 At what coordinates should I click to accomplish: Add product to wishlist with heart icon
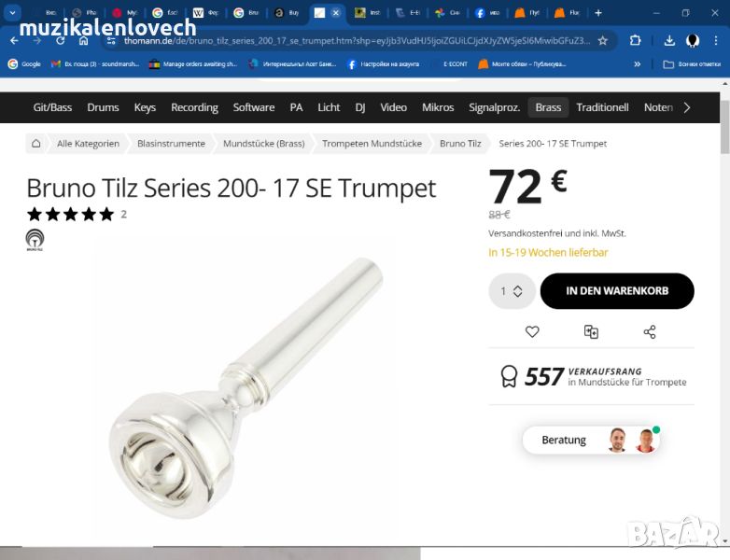point(532,331)
